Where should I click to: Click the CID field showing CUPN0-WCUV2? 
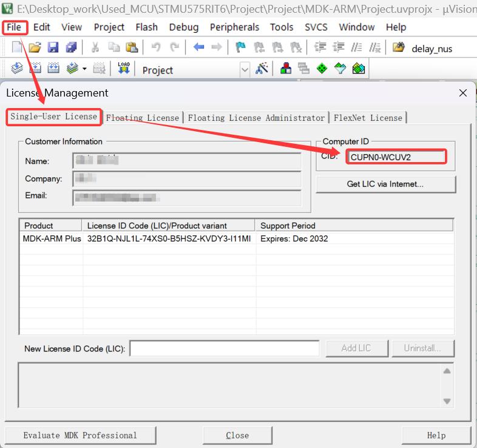(x=396, y=157)
